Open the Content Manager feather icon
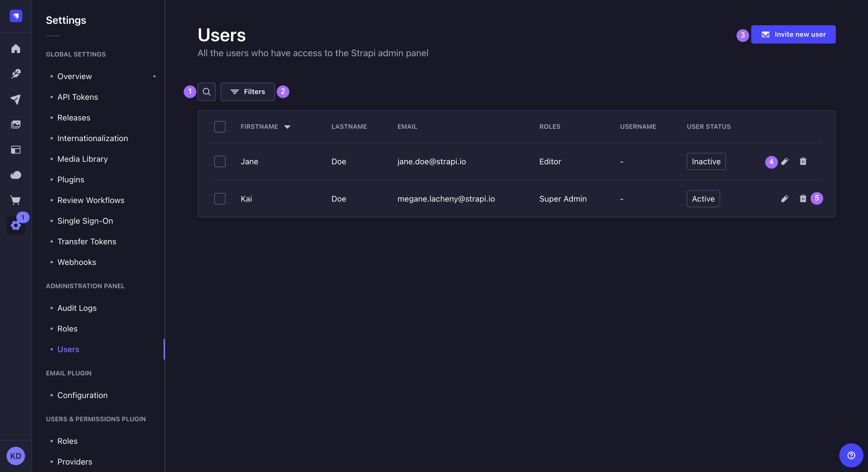Viewport: 868px width, 472px height. coord(15,74)
